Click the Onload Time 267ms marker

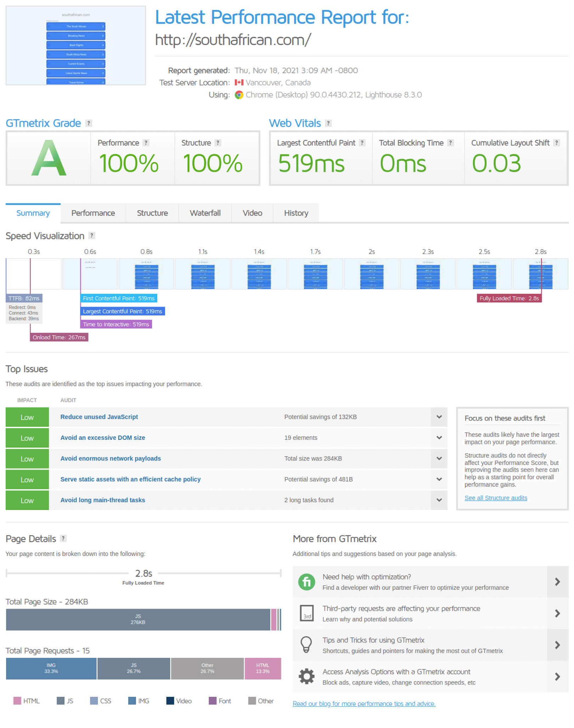click(x=59, y=337)
